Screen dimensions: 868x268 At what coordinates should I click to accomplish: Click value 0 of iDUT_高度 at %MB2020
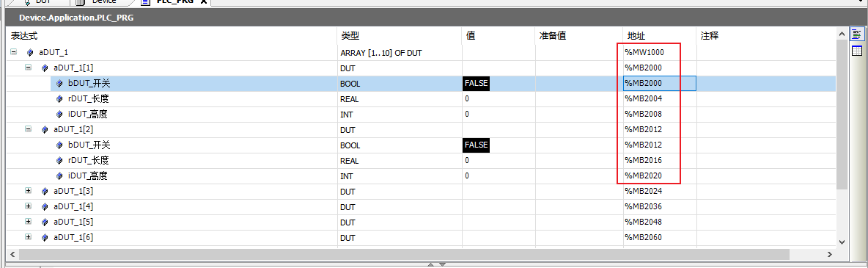[467, 176]
